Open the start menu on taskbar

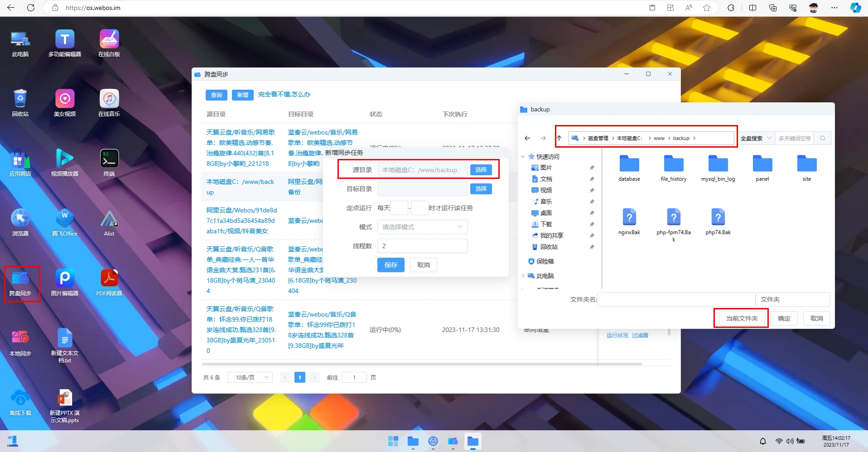tap(393, 441)
